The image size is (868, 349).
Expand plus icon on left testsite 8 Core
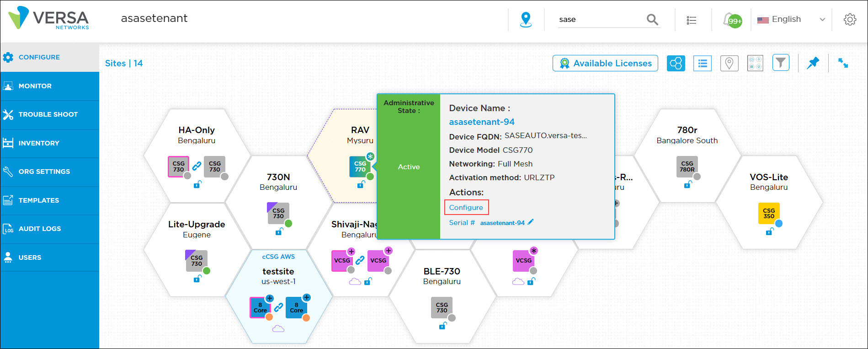tap(270, 298)
